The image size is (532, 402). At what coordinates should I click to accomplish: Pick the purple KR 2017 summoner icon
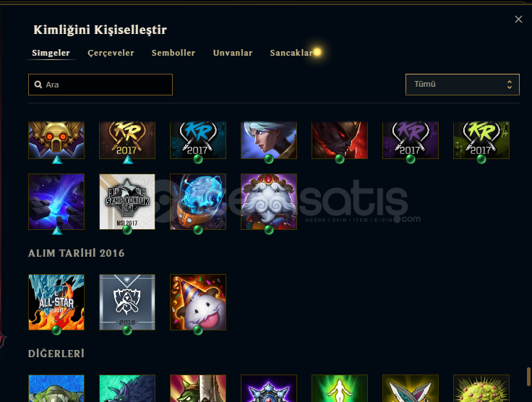[x=411, y=140]
